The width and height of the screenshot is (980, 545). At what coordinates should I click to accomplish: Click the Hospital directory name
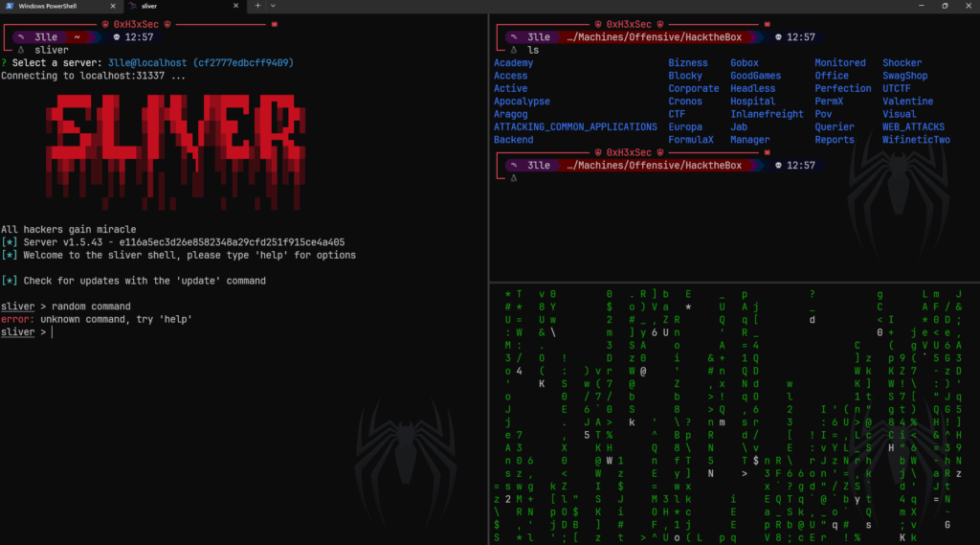coord(752,102)
